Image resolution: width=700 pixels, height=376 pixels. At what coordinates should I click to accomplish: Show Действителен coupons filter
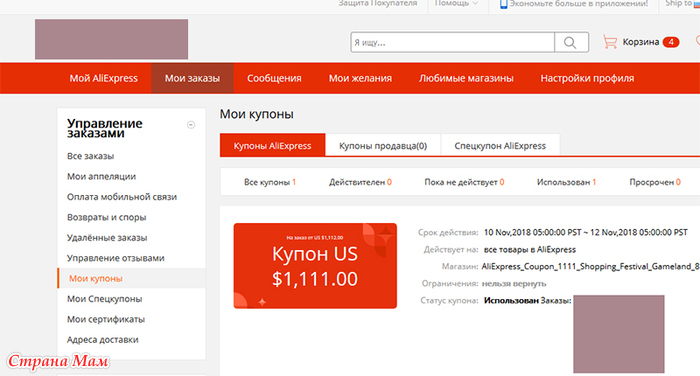click(360, 182)
